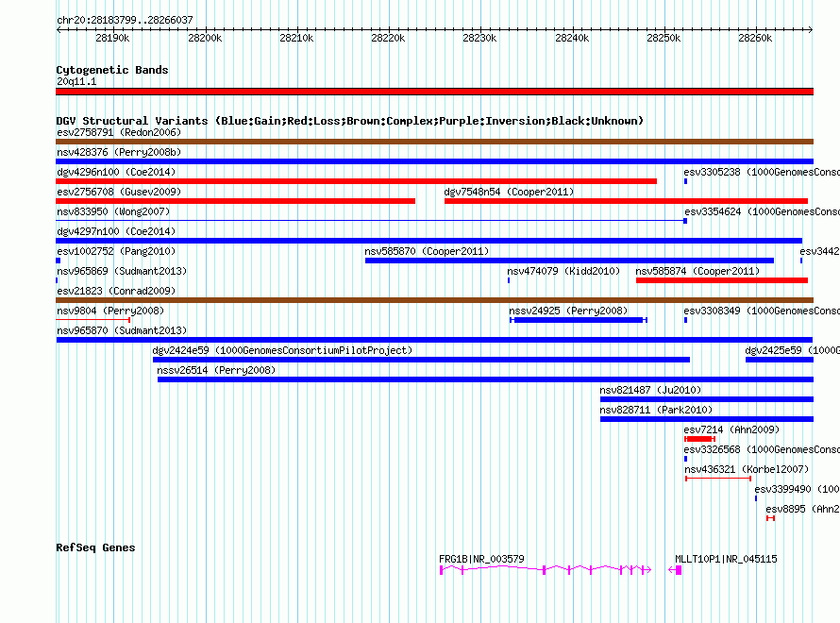Click the esv3442 partially visible variant label
The width and height of the screenshot is (840, 623).
point(819,251)
